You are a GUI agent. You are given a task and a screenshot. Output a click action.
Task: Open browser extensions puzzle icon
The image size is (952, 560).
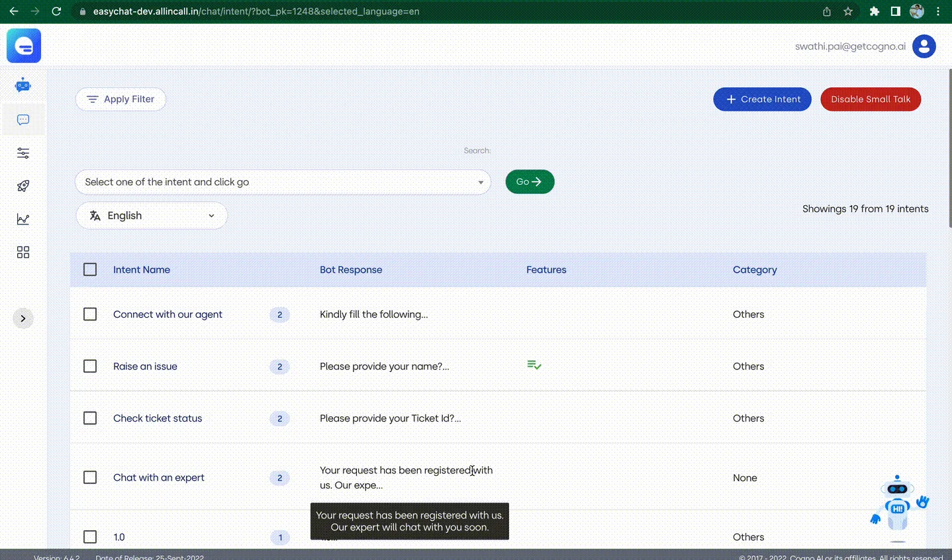coord(875,11)
